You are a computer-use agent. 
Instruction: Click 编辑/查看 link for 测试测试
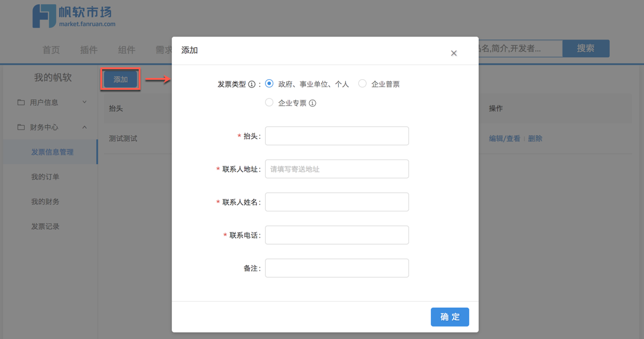tap(504, 139)
